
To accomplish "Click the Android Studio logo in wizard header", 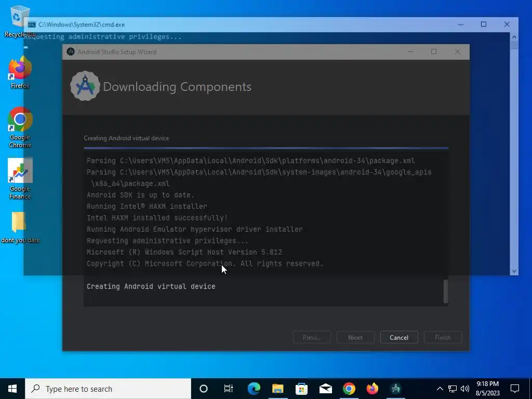I will point(85,86).
